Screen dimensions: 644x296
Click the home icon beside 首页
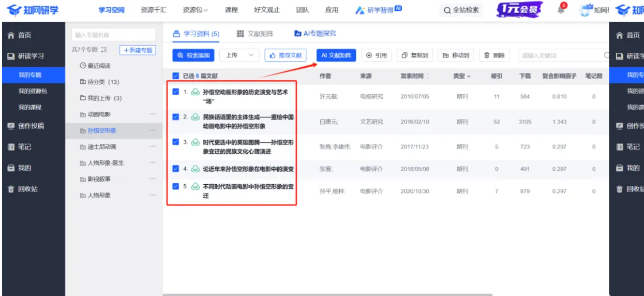coord(10,35)
